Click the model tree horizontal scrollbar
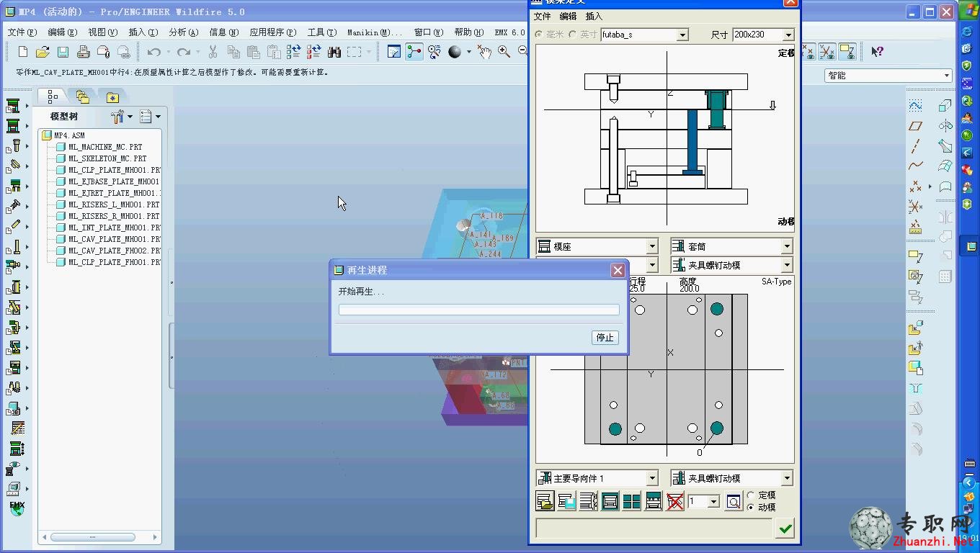Image resolution: width=980 pixels, height=553 pixels. click(93, 537)
